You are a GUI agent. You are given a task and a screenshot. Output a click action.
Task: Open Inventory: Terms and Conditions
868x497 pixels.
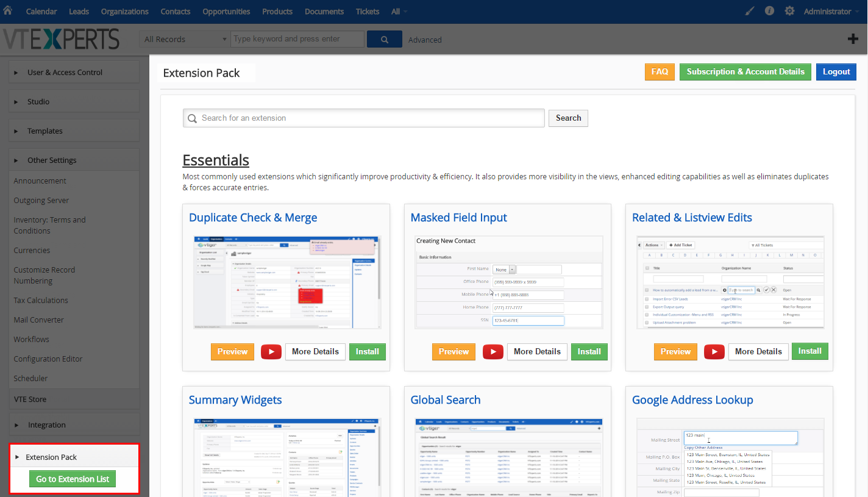[50, 226]
